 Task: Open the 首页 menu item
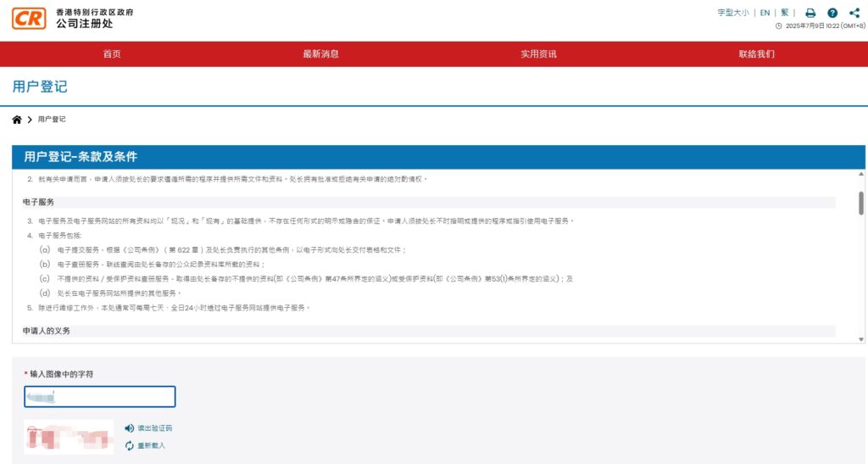pyautogui.click(x=112, y=53)
